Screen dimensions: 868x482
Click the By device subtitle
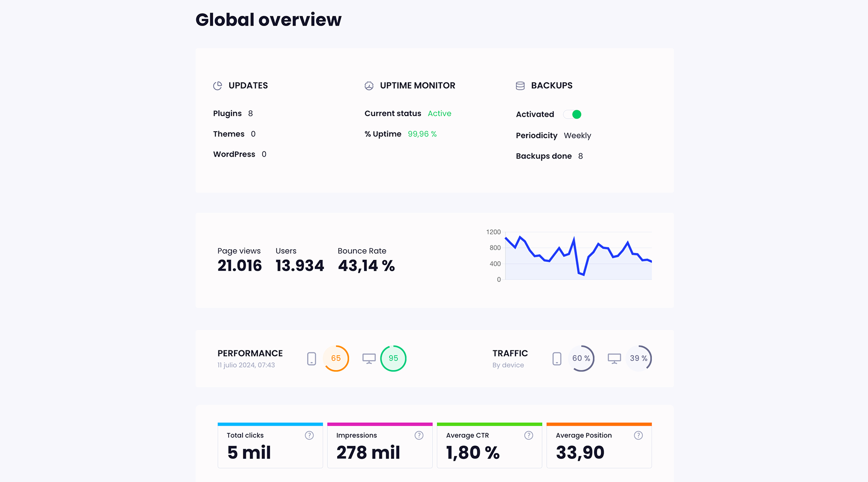click(x=508, y=365)
